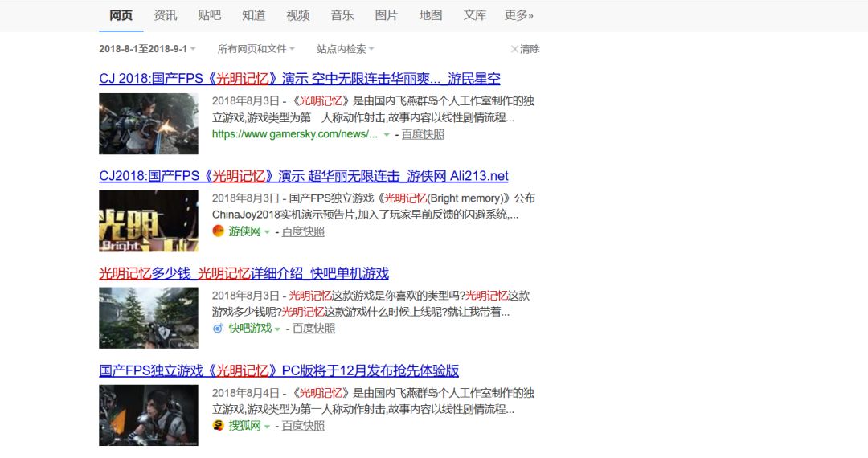Open the date range 2018-8-1至2018-9-1 filter
This screenshot has height=458, width=868.
(x=147, y=49)
